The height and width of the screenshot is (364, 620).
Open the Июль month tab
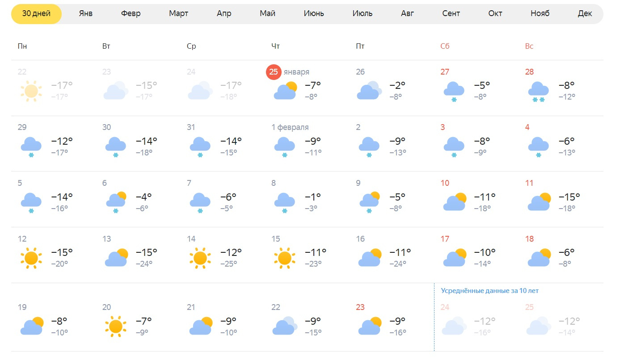362,13
